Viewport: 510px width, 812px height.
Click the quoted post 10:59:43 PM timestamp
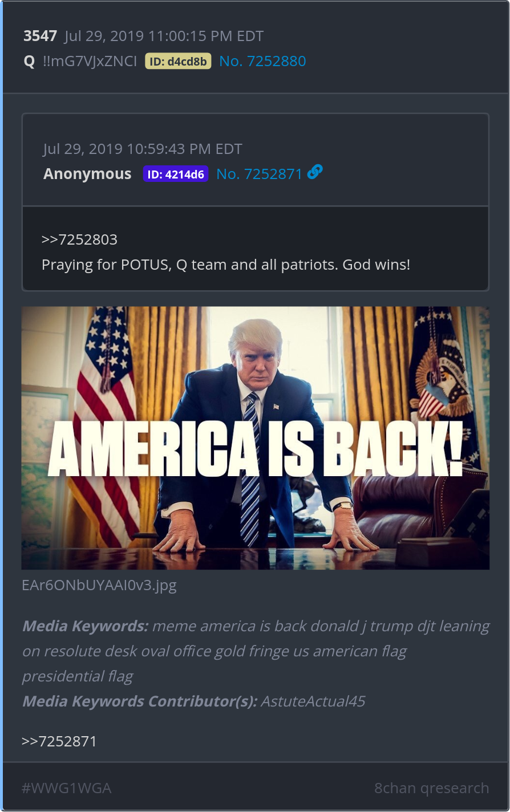pyautogui.click(x=143, y=149)
